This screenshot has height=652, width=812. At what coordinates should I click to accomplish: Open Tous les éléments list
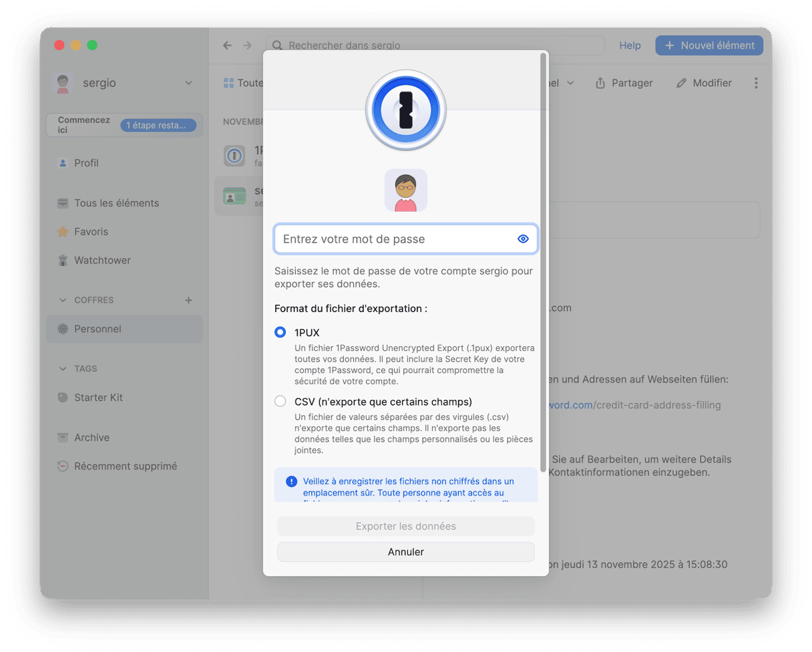[x=116, y=203]
